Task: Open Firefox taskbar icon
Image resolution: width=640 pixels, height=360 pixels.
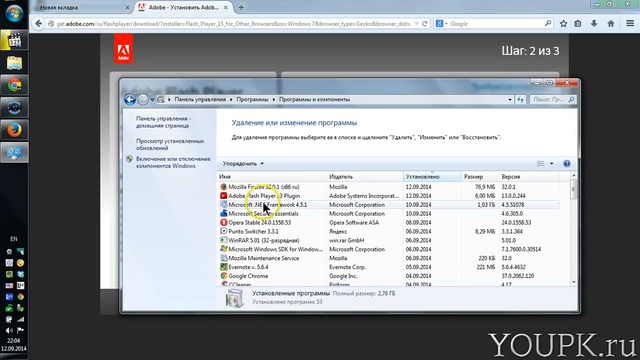Action: [x=14, y=130]
